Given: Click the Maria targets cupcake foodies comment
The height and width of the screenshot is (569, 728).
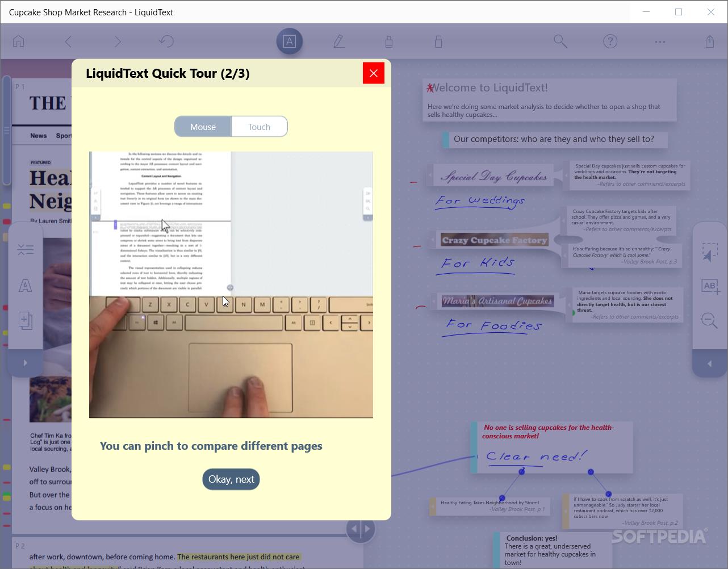Looking at the screenshot, I should (627, 304).
